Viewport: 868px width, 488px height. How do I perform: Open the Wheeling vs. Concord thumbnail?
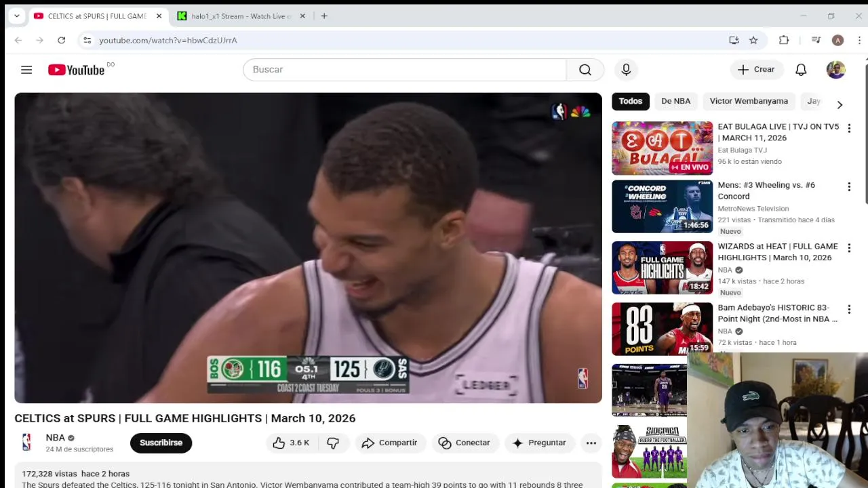point(662,206)
